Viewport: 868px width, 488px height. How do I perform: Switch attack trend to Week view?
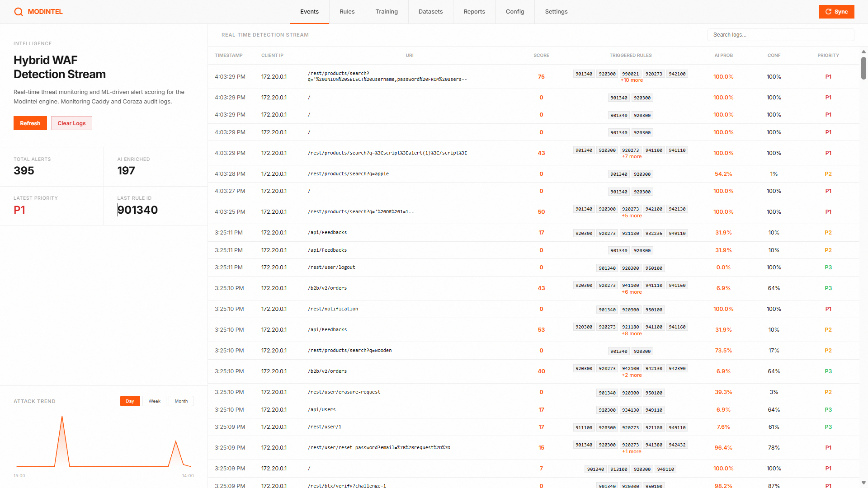[x=155, y=401]
